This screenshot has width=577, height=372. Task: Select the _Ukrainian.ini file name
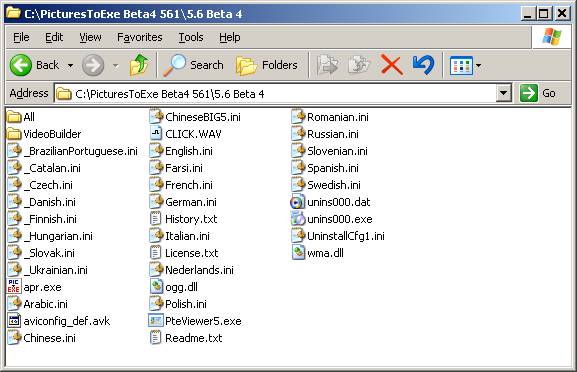pyautogui.click(x=56, y=270)
